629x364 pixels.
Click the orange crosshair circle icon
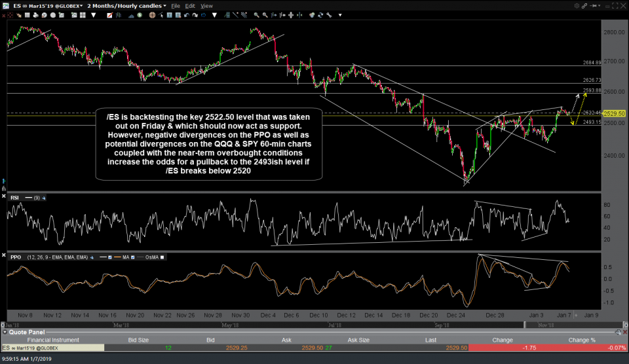point(152,15)
